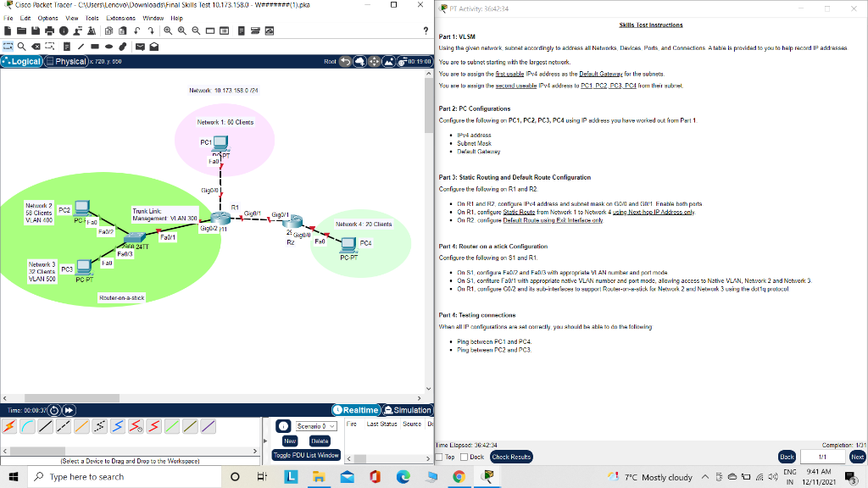Open the Edit menu
Viewport: 868px width, 488px height.
pos(25,19)
